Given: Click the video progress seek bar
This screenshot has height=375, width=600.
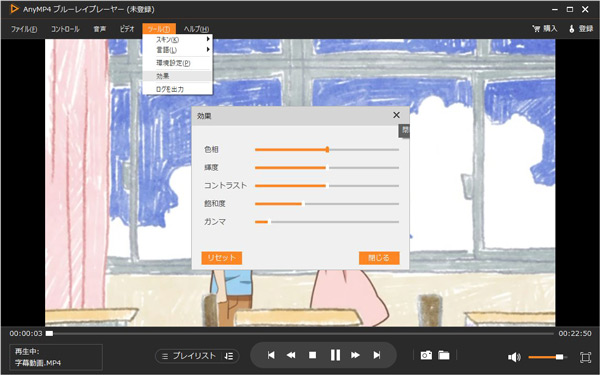Looking at the screenshot, I should click(300, 334).
